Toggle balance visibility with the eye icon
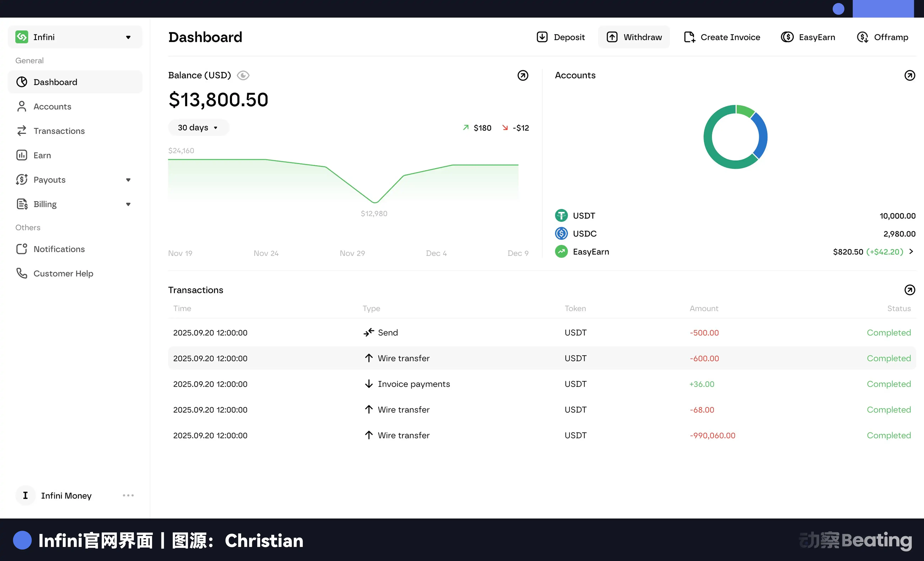The image size is (924, 561). point(243,75)
